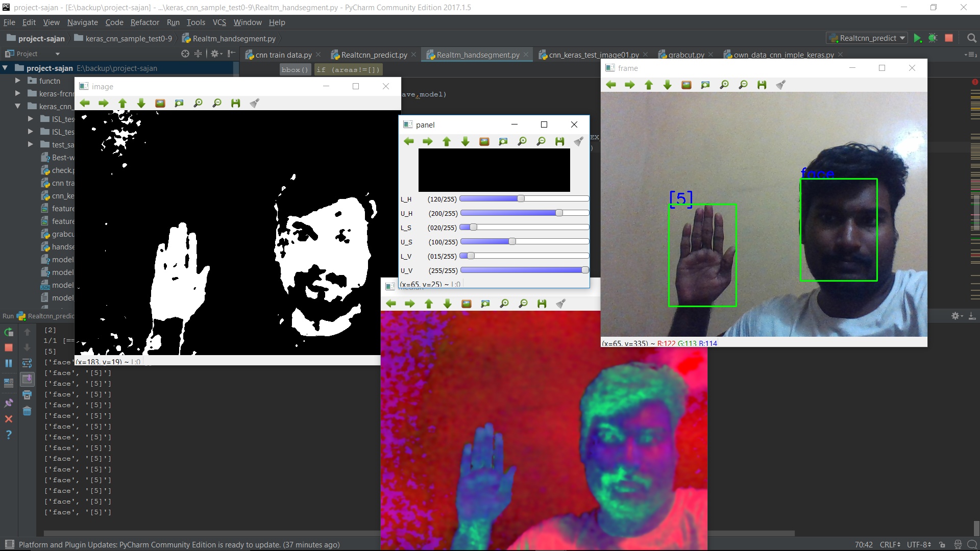This screenshot has height=551, width=980.
Task: Toggle soft-wrap in the Run console
Action: (x=27, y=363)
